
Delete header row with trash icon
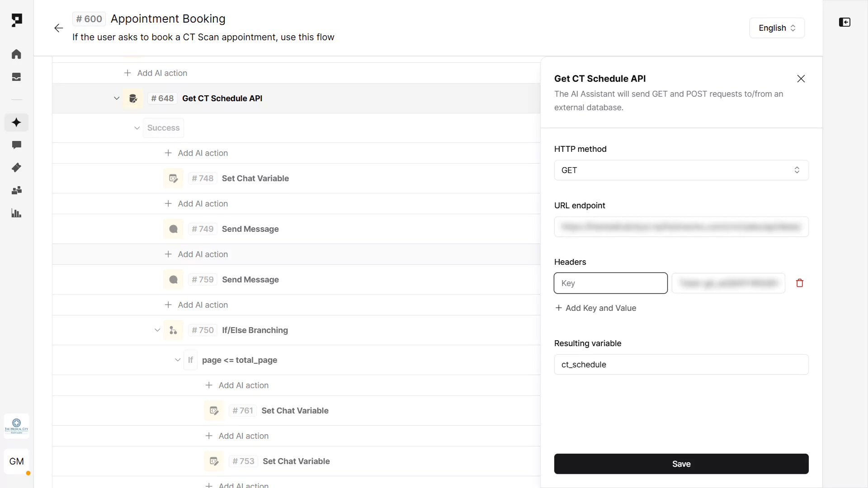click(799, 283)
